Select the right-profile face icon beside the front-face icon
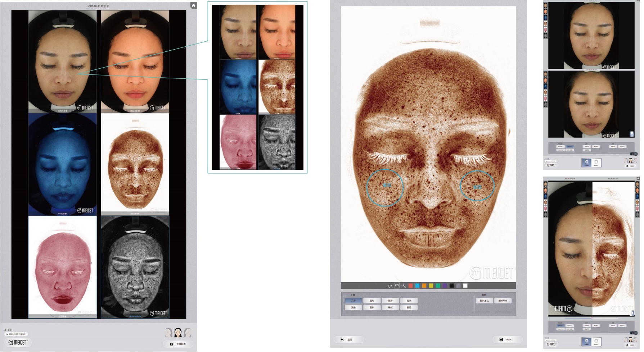This screenshot has width=644, height=352. click(x=188, y=333)
